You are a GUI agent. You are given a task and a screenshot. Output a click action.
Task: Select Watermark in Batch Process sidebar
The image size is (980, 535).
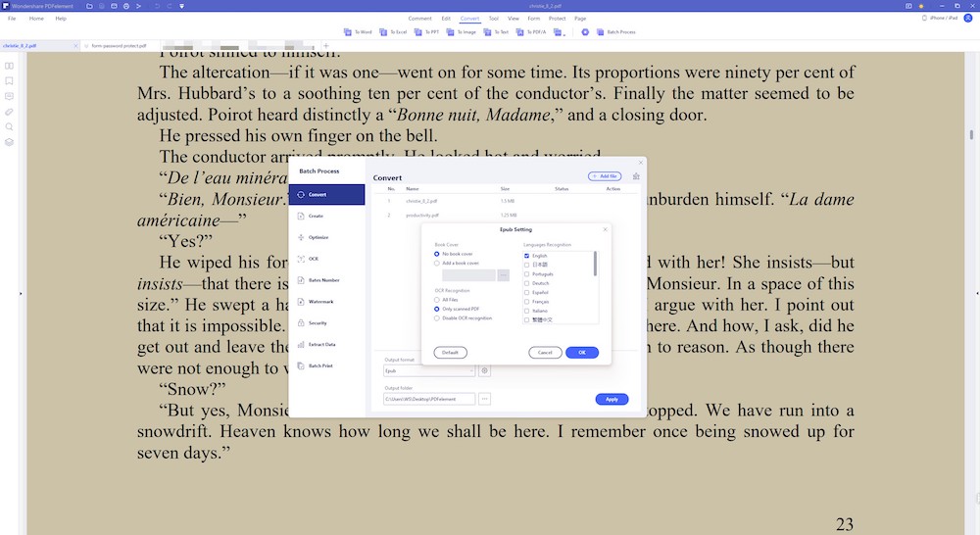[x=327, y=301]
